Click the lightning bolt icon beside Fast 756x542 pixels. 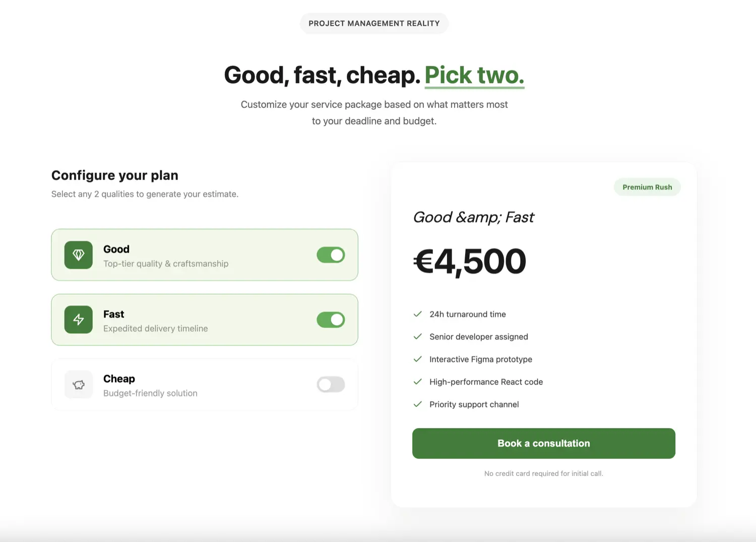tap(78, 320)
